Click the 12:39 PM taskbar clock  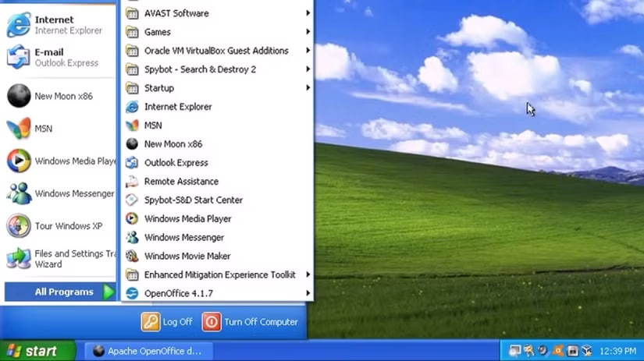[617, 351]
